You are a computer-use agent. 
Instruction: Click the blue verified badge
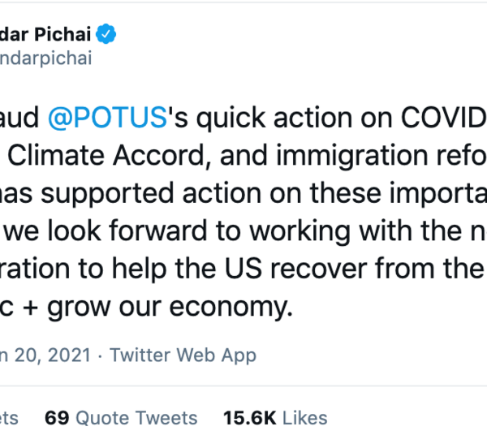106,34
